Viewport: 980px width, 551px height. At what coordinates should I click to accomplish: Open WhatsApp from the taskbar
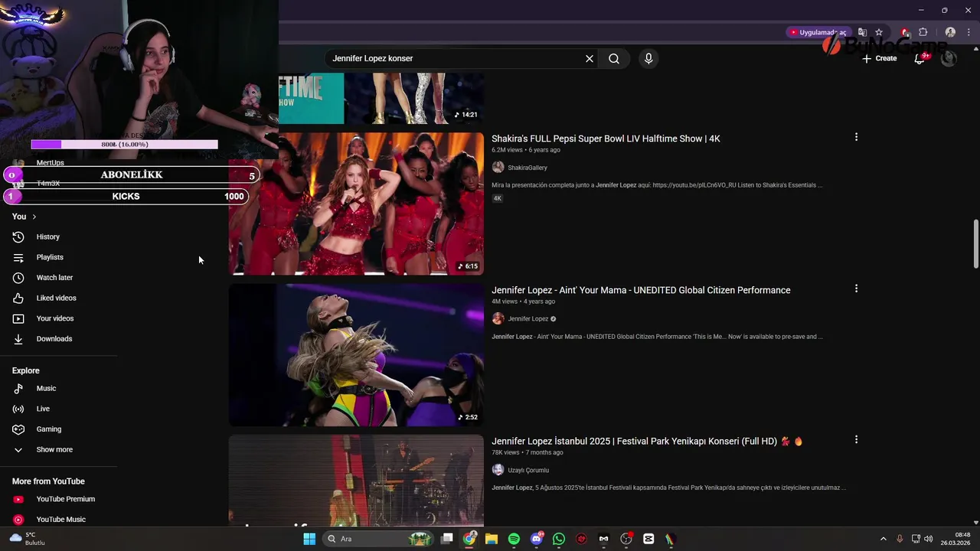559,539
